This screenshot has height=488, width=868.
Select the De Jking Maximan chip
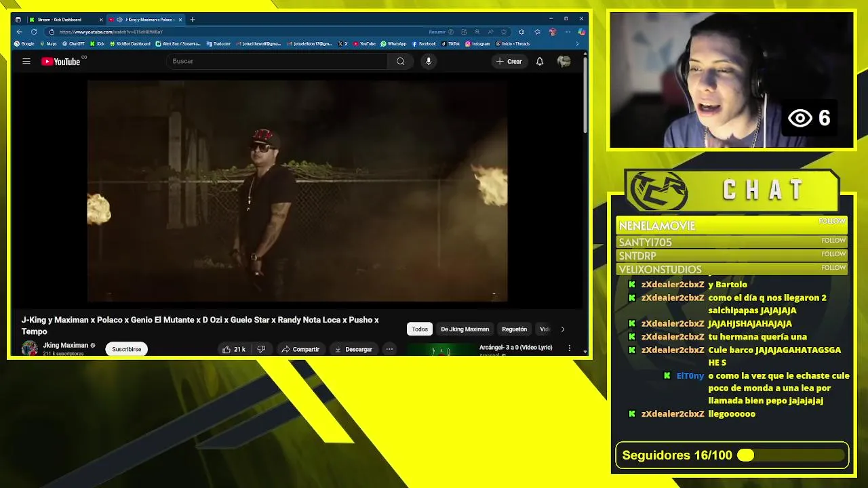click(x=465, y=329)
